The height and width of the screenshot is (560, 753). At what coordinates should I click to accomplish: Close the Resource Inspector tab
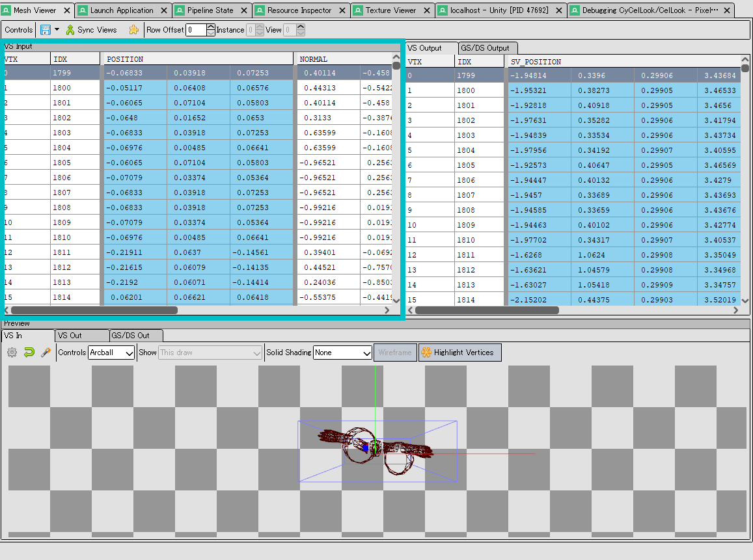tap(343, 10)
